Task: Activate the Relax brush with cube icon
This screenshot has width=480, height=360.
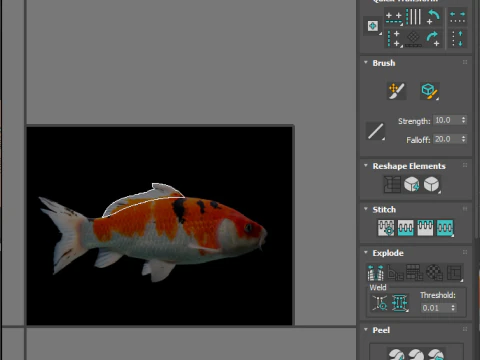Action: [x=430, y=91]
